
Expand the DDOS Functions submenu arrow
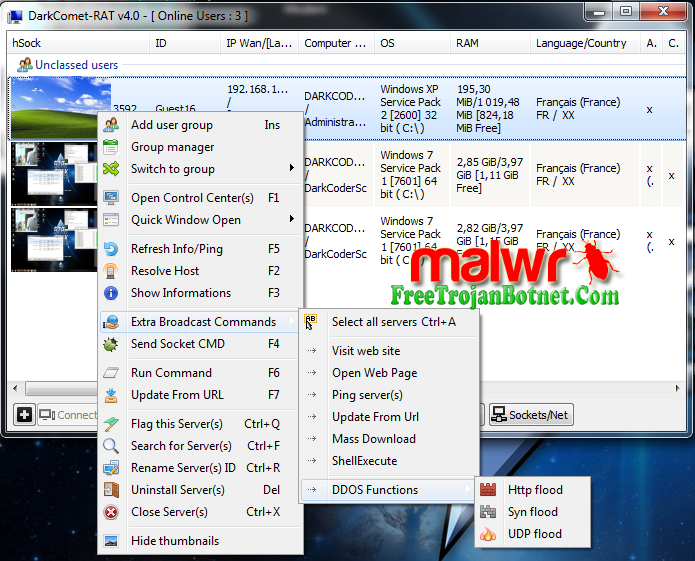point(467,489)
